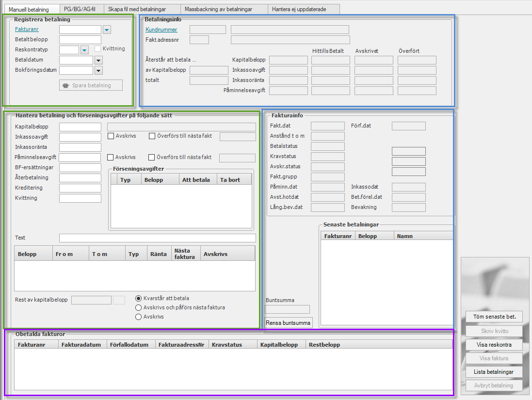Sort Obetalda fakturor by Fakturadatum
Image resolution: width=532 pixels, height=400 pixels.
(82, 344)
